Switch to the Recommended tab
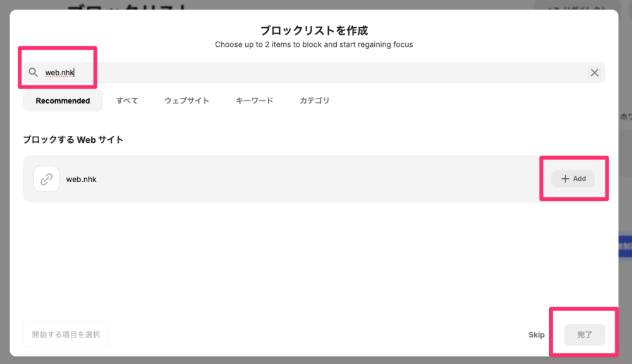Image resolution: width=632 pixels, height=364 pixels. 63,100
